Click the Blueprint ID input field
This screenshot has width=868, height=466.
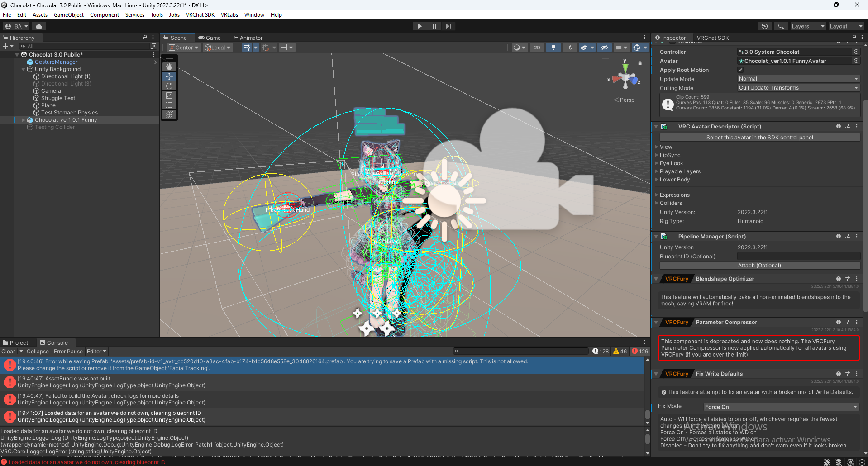click(798, 257)
